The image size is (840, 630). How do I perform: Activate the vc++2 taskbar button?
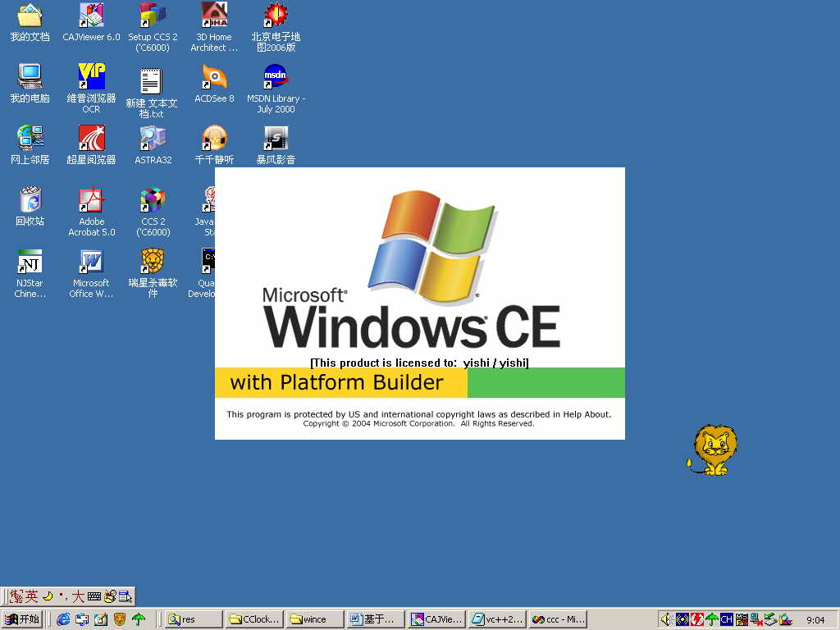point(496,619)
